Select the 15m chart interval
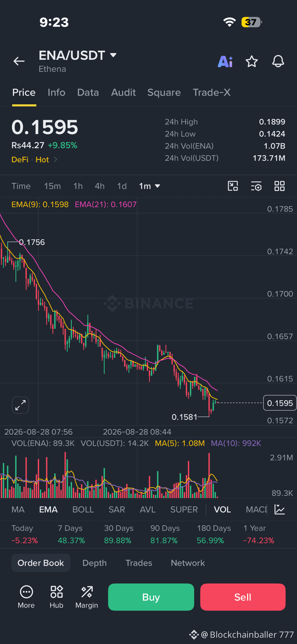The image size is (297, 644). click(x=52, y=186)
